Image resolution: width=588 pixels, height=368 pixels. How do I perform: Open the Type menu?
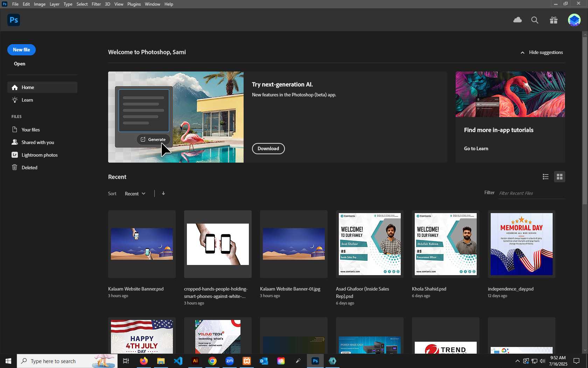click(68, 4)
